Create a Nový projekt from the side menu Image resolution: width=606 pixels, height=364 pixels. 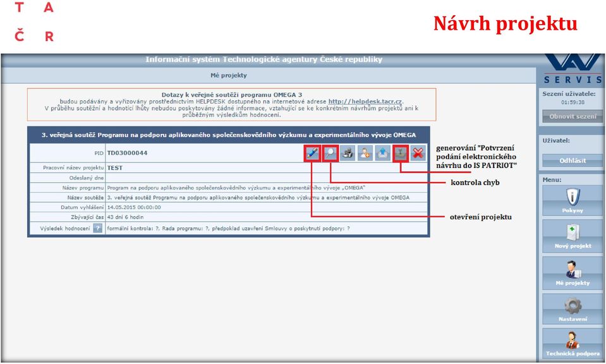(x=573, y=236)
